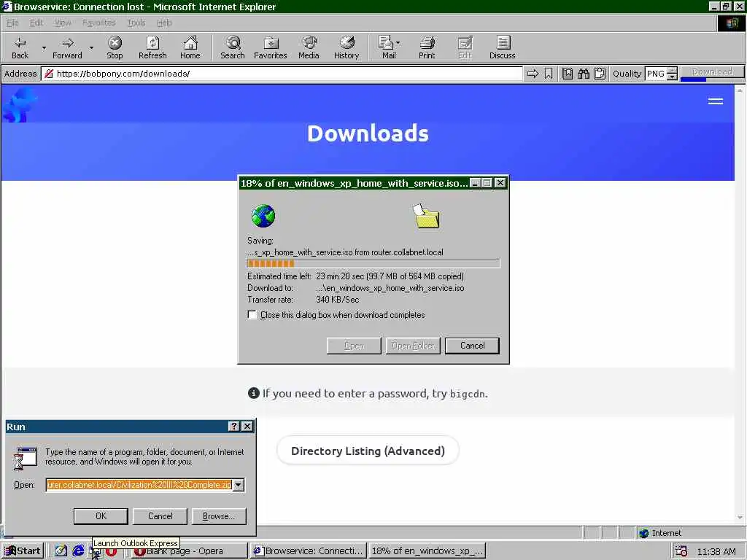Click the Quality PNG value field

656,74
